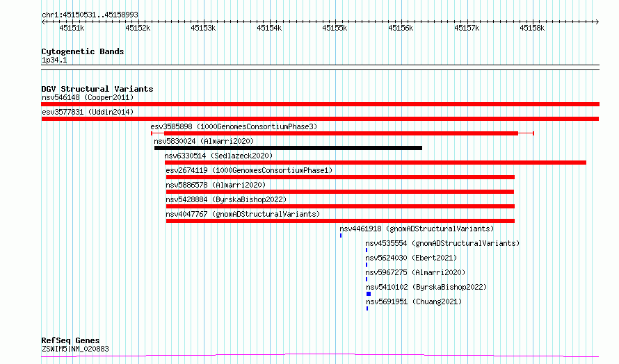The height and width of the screenshot is (364, 619).
Task: Click the RefSeq Genes track title
Action: pos(70,340)
